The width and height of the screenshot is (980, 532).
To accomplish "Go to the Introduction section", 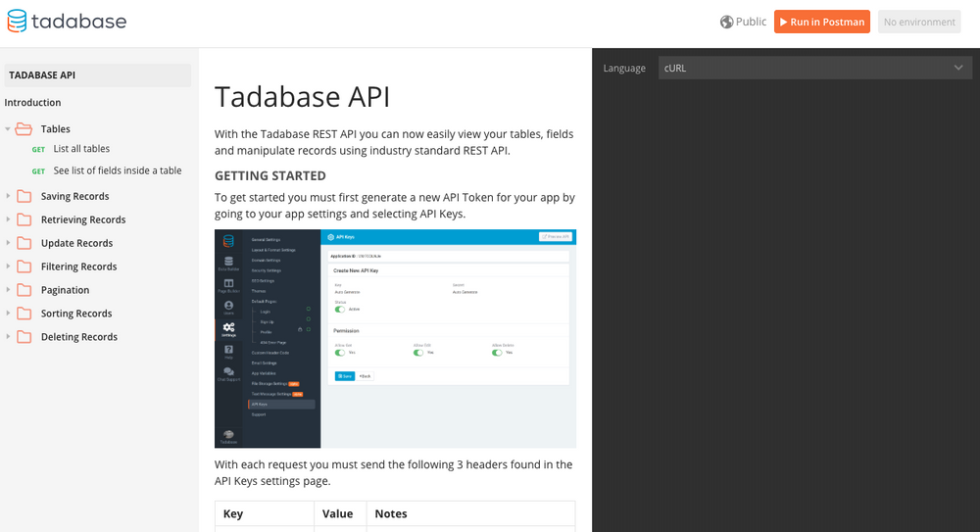I will (32, 103).
